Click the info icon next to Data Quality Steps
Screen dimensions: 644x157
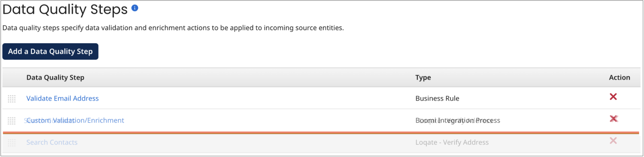(135, 8)
